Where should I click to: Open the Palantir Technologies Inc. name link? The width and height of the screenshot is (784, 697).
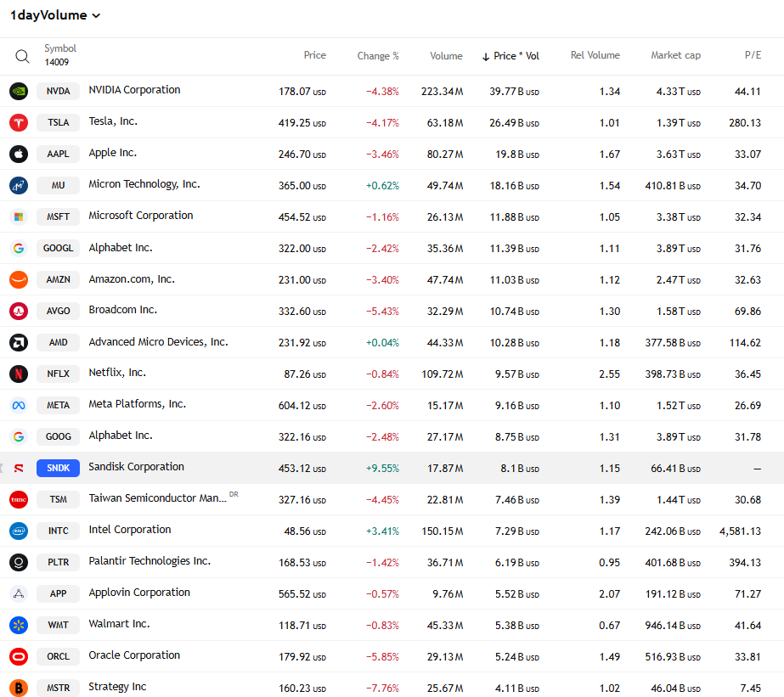click(x=149, y=561)
